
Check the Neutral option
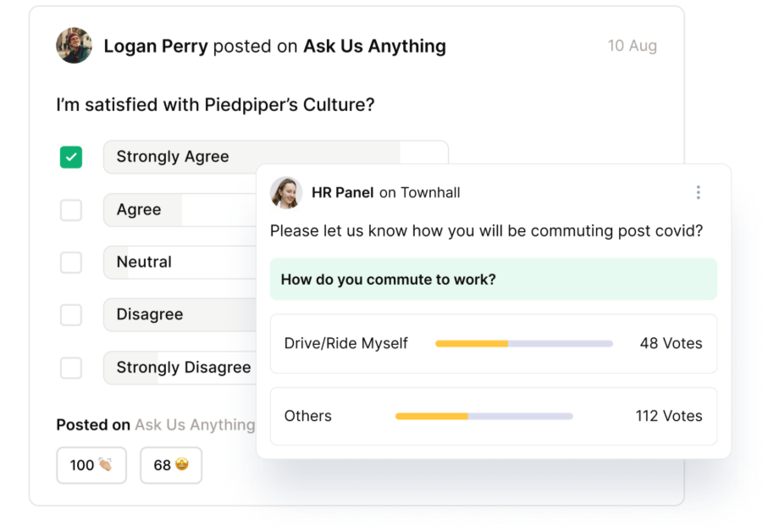(x=71, y=262)
